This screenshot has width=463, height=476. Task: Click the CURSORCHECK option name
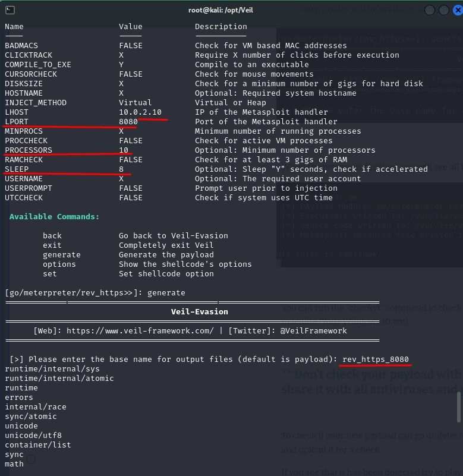[31, 74]
